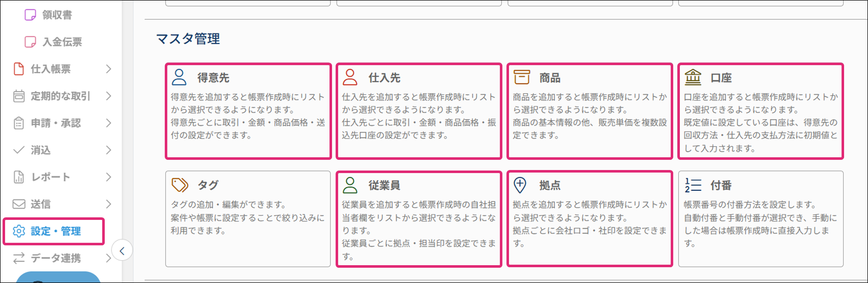Viewport: 868px width, 283px height.
Task: Select the 消込 sidebar menu item
Action: [41, 150]
